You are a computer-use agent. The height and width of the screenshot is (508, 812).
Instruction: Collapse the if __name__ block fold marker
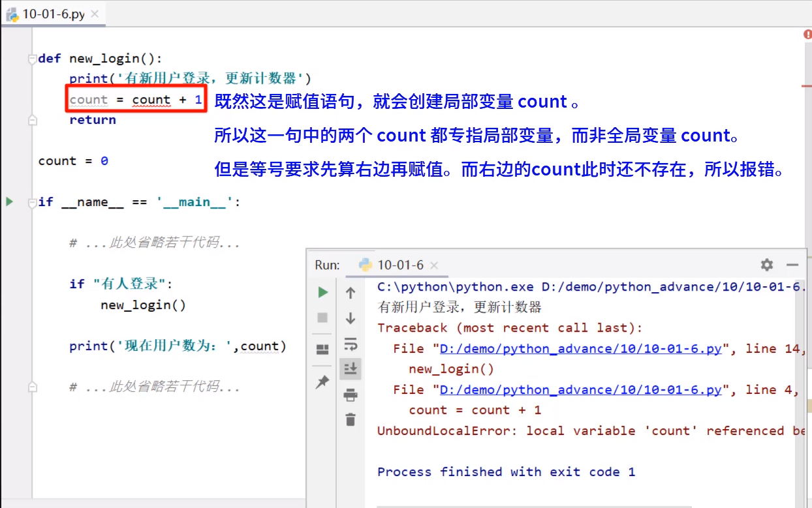(x=32, y=203)
